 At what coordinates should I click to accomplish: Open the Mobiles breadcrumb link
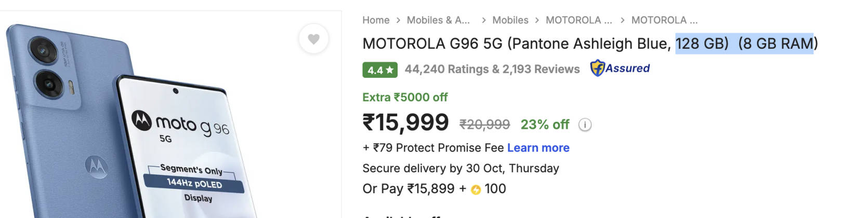click(x=510, y=20)
